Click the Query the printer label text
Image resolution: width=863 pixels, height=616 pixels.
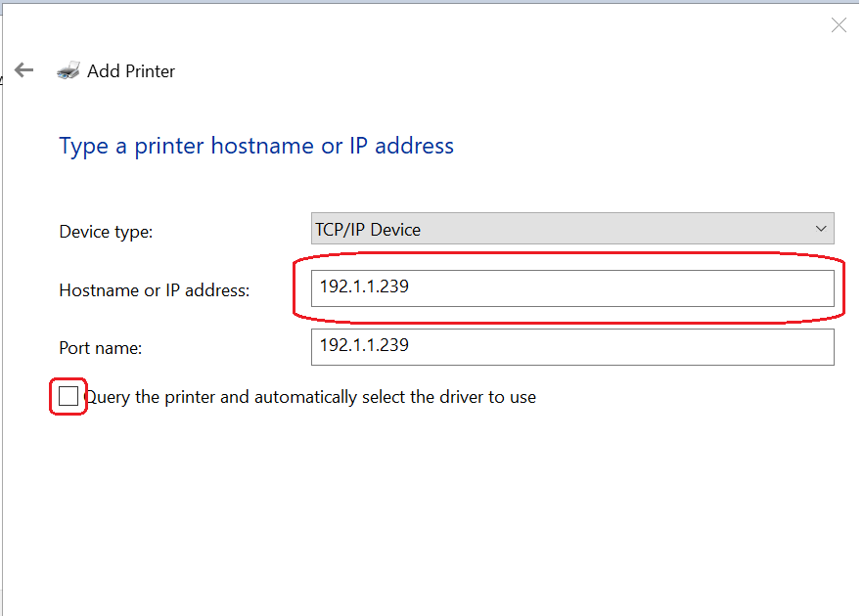click(310, 397)
